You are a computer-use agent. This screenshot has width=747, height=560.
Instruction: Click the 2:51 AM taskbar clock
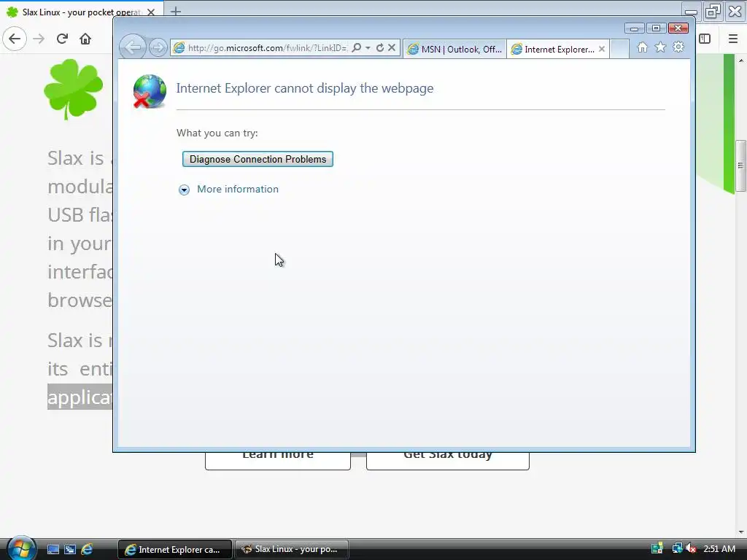tap(719, 548)
